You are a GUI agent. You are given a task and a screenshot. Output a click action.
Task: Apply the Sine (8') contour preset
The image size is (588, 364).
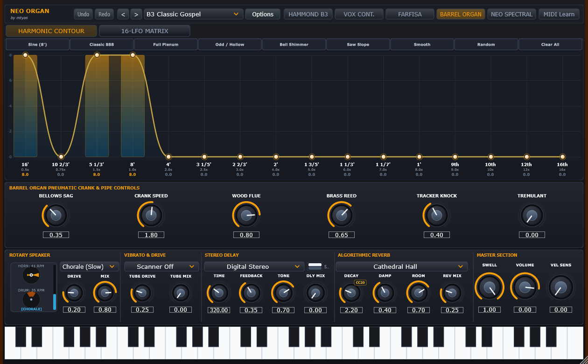pyautogui.click(x=37, y=44)
